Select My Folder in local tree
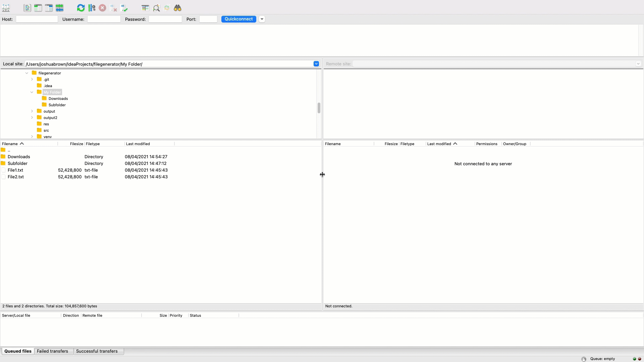The width and height of the screenshot is (644, 362). click(52, 92)
